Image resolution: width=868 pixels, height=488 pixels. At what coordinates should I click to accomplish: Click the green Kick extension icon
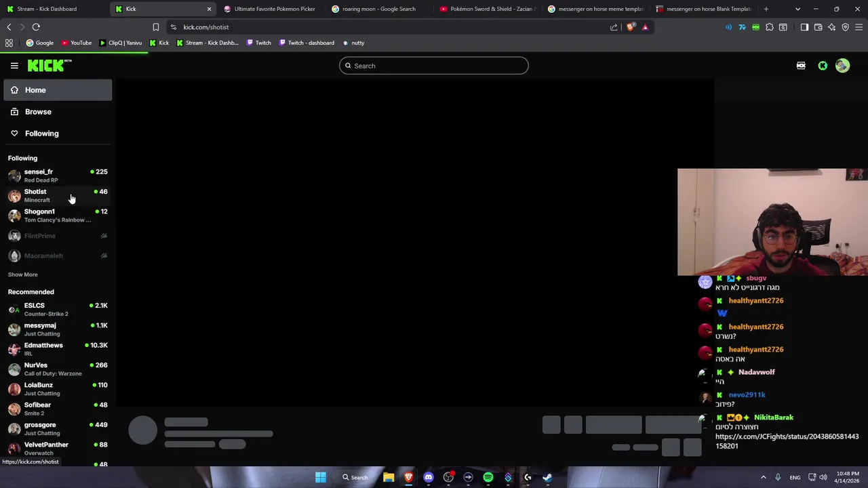tap(755, 27)
